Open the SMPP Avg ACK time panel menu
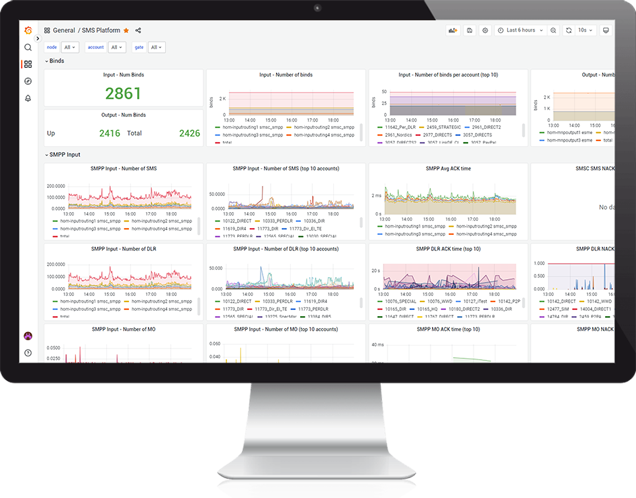 448,169
